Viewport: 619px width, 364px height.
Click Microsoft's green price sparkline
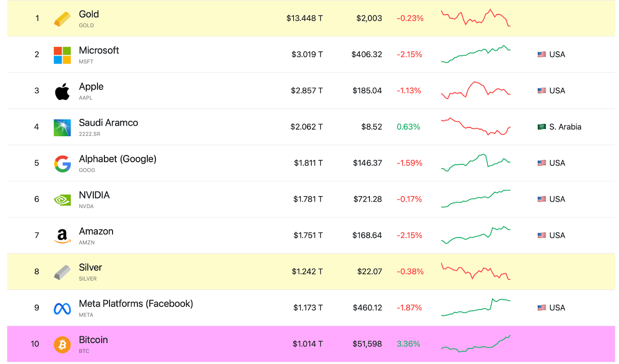(476, 54)
